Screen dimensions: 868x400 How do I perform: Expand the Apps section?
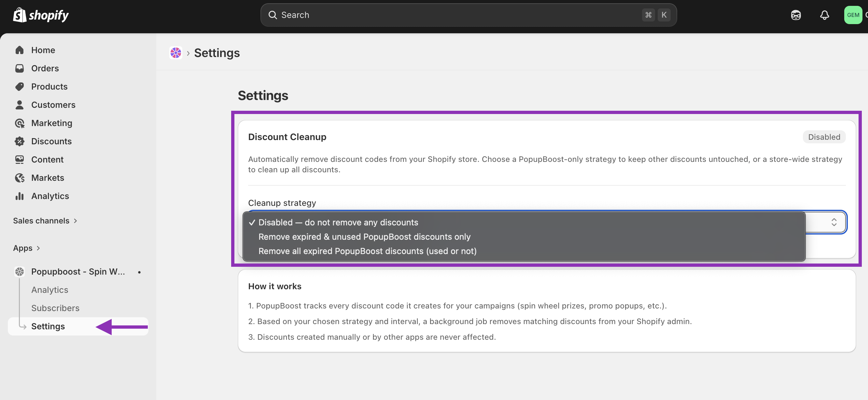(x=27, y=248)
